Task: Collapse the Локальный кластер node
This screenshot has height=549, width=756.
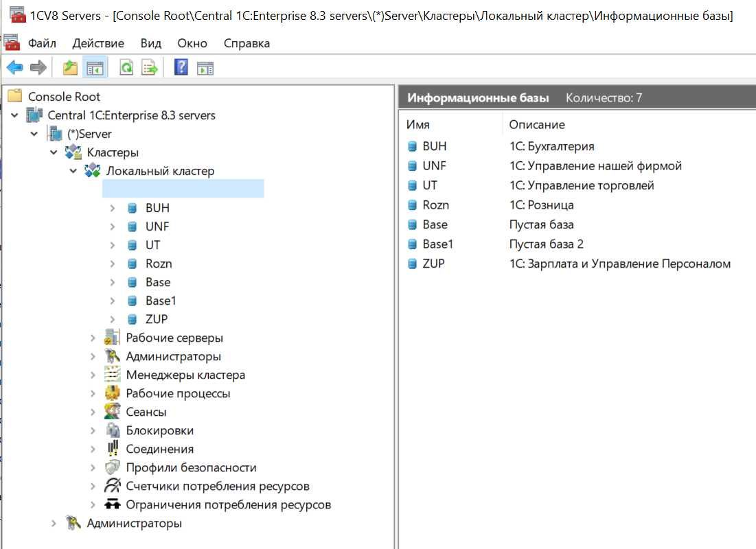Action: click(73, 171)
